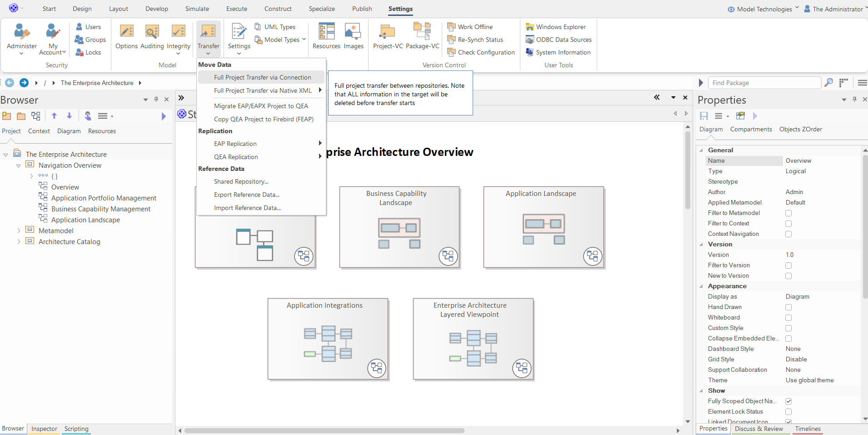The image size is (868, 435).
Task: Click the Locks icon in Security group
Action: [x=88, y=52]
